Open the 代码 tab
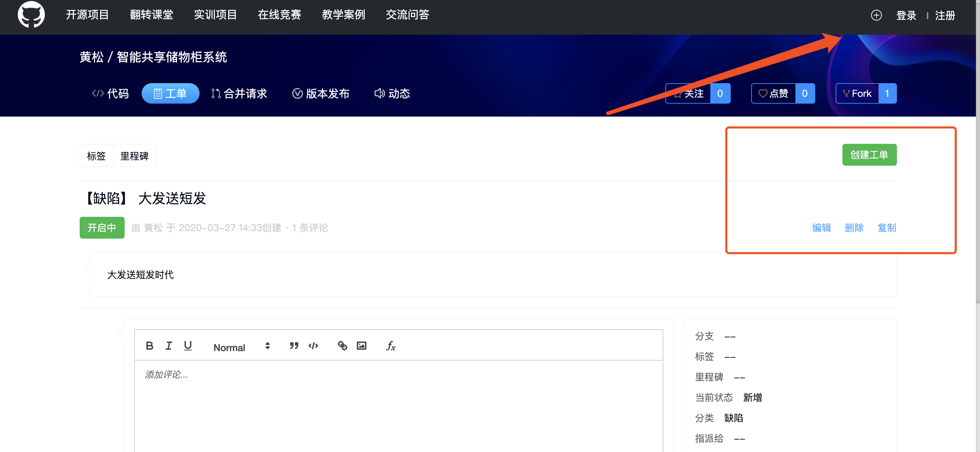This screenshot has height=452, width=980. pos(110,93)
